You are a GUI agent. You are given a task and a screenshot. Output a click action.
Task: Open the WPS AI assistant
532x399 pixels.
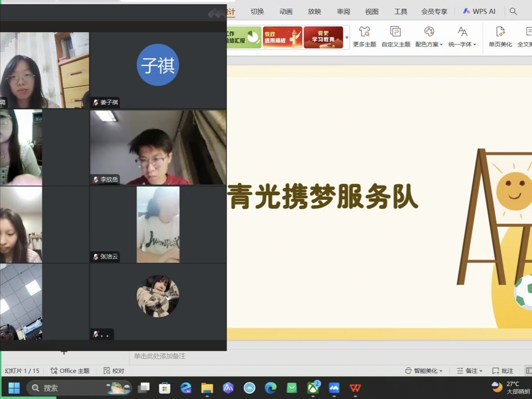pos(479,12)
